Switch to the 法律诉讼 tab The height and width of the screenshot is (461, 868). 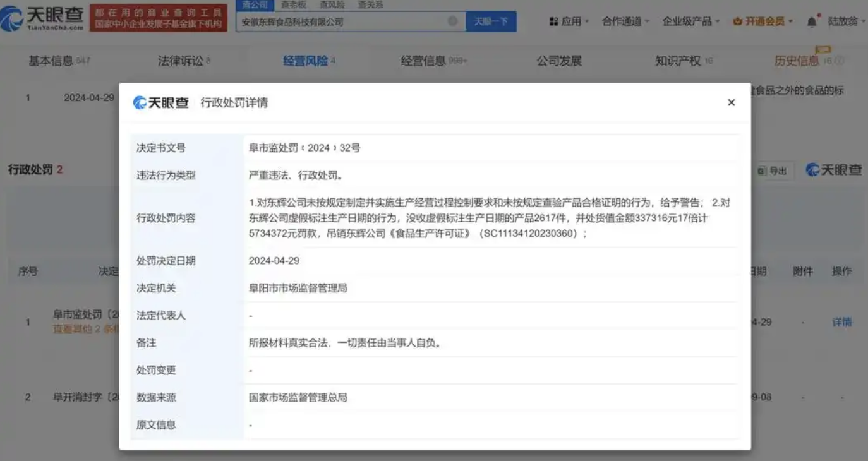181,61
